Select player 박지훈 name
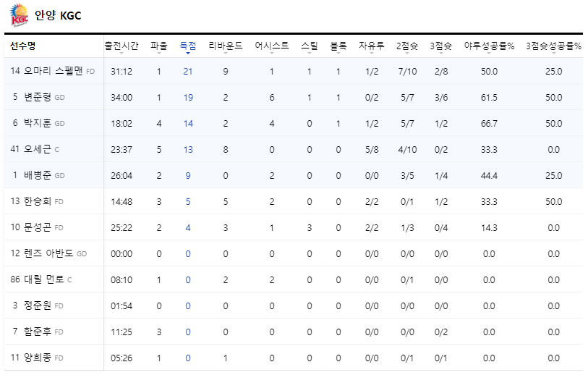This screenshot has width=588, height=375. coord(38,123)
